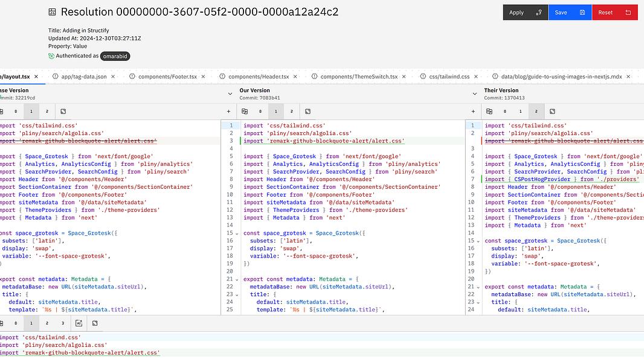Select mode 1 in bottom result toolbar

click(x=31, y=323)
